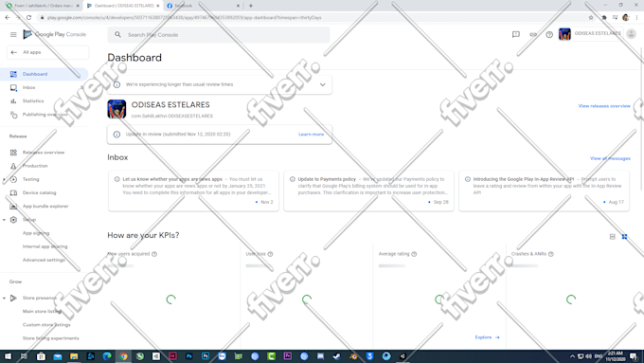Go back in browser history
Viewport: 644px width, 363px height.
[8, 18]
